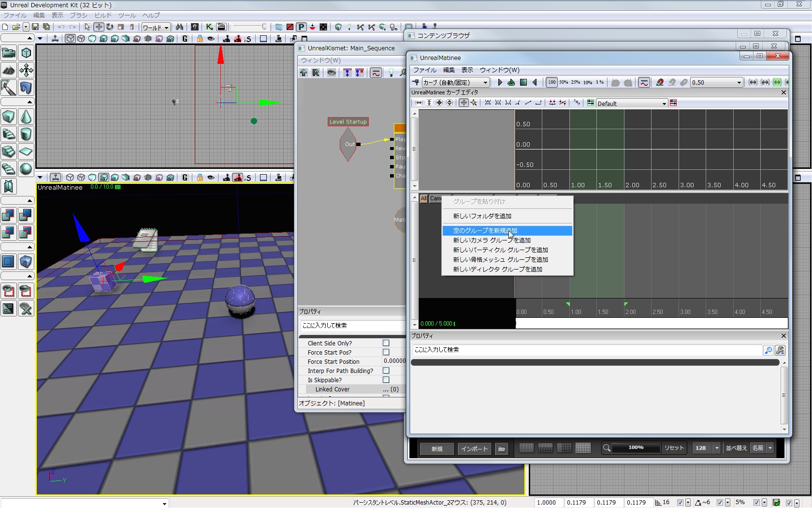The width and height of the screenshot is (812, 508).
Task: Open the 0.50 snap size dropdown
Action: 739,83
